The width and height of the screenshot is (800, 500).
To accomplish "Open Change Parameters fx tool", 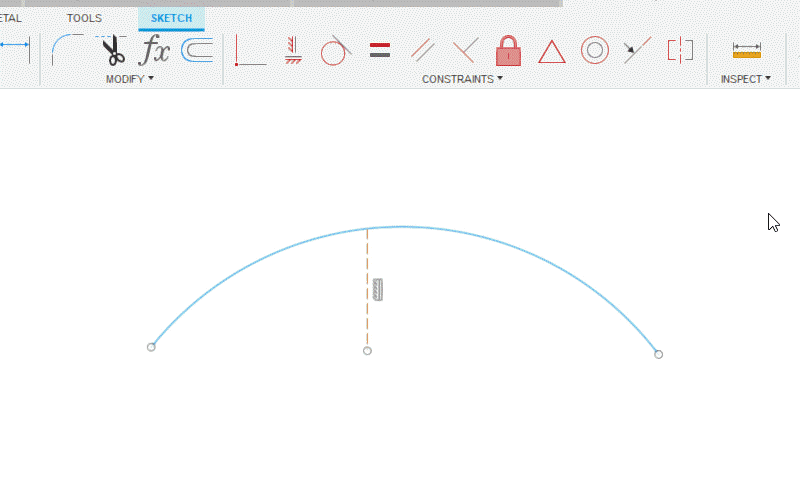I will [154, 50].
